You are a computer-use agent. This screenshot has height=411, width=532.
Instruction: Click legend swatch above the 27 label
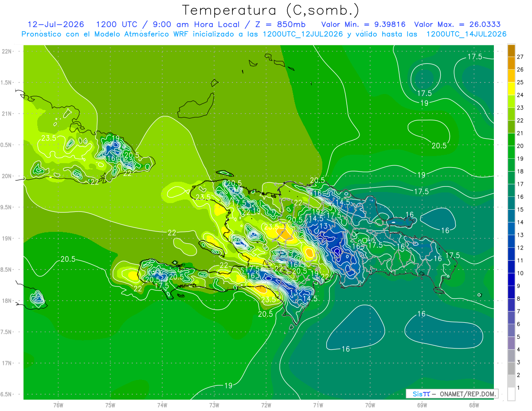point(511,50)
